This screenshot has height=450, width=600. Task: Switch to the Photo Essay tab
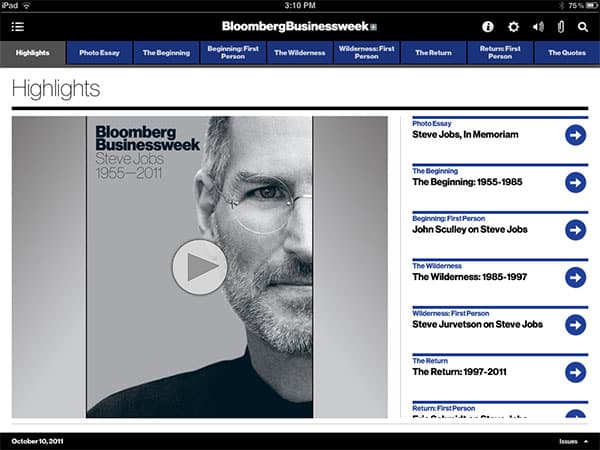(99, 53)
